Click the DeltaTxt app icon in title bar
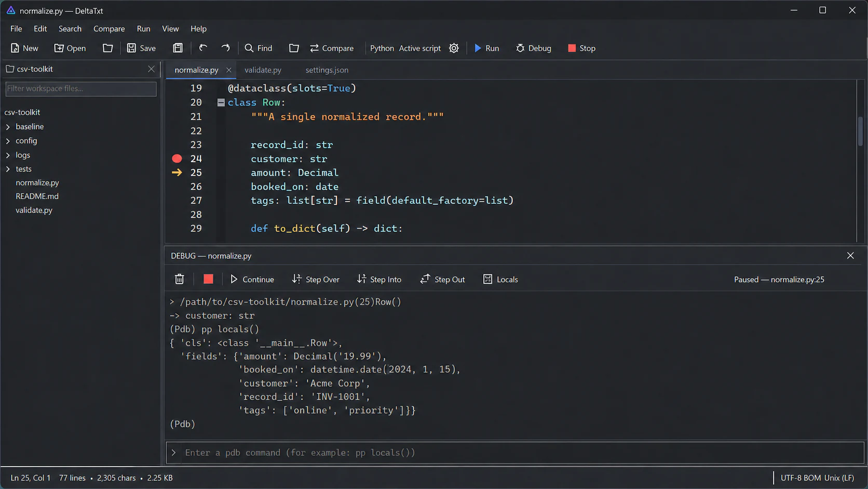Image resolution: width=868 pixels, height=489 pixels. point(10,10)
